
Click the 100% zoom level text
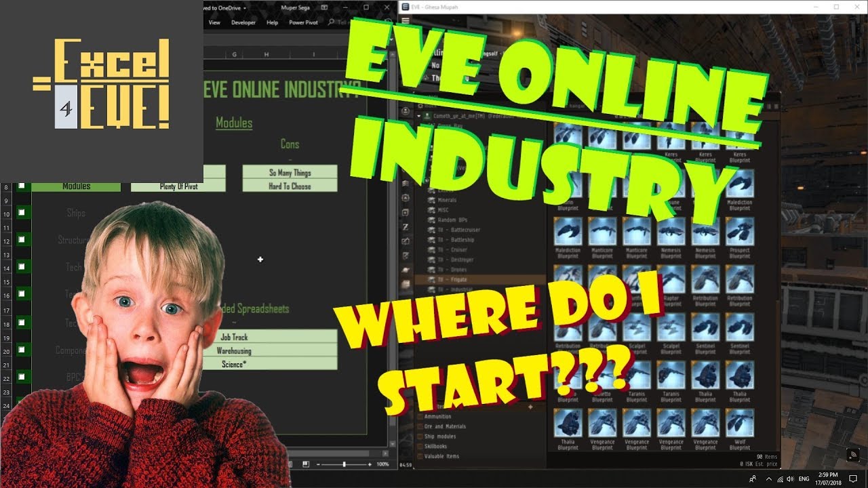382,464
